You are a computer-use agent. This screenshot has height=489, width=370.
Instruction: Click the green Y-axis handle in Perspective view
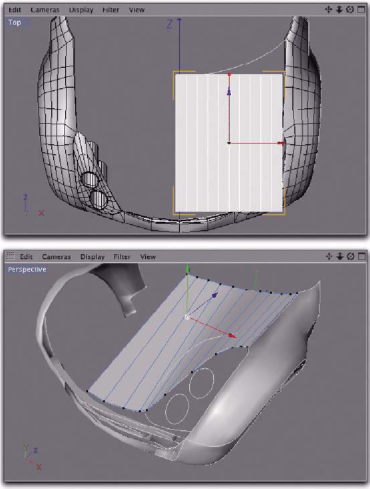[x=188, y=268]
